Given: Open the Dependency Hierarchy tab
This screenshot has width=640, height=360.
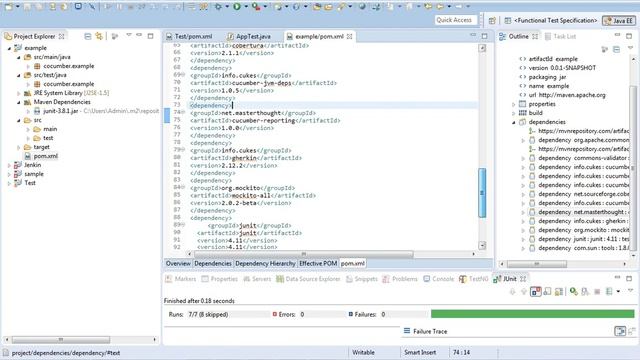Looking at the screenshot, I should coord(265,264).
